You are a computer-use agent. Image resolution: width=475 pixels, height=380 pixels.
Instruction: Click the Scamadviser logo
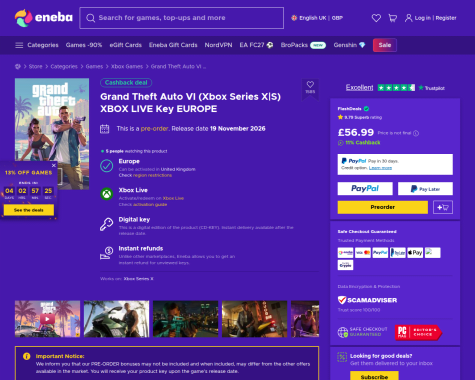(x=367, y=300)
